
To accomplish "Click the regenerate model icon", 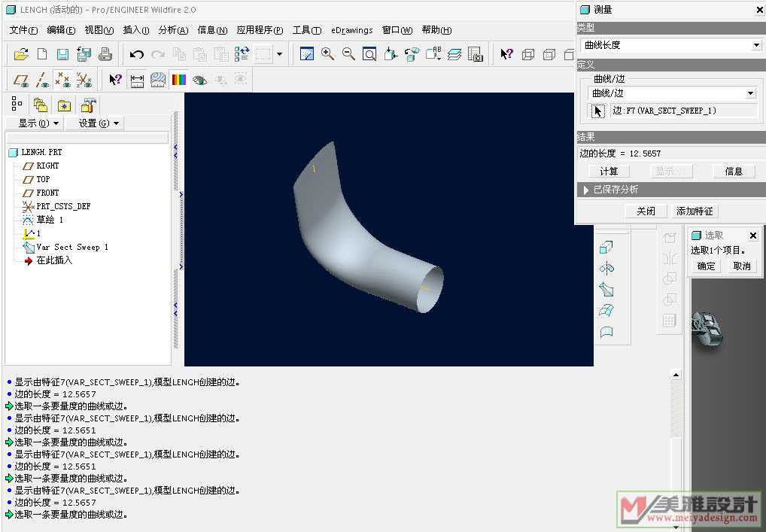I will [242, 53].
